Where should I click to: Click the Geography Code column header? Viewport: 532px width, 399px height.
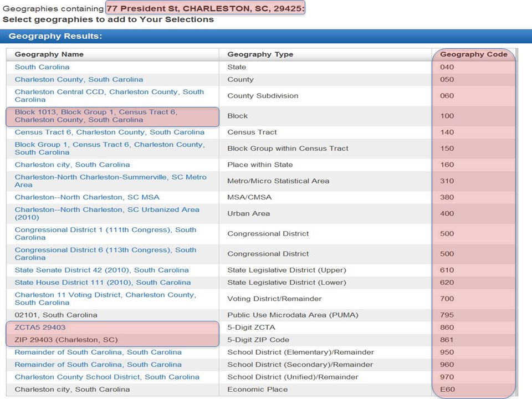point(474,54)
